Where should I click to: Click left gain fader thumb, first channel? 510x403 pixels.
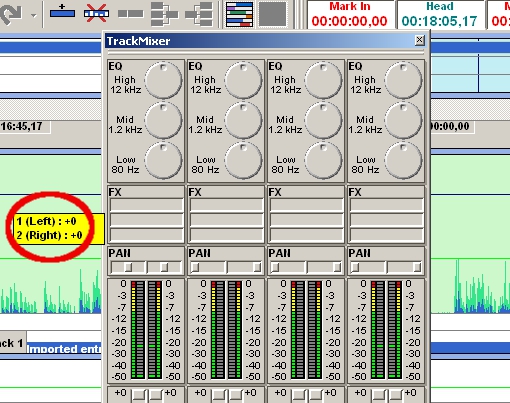pyautogui.click(x=139, y=395)
